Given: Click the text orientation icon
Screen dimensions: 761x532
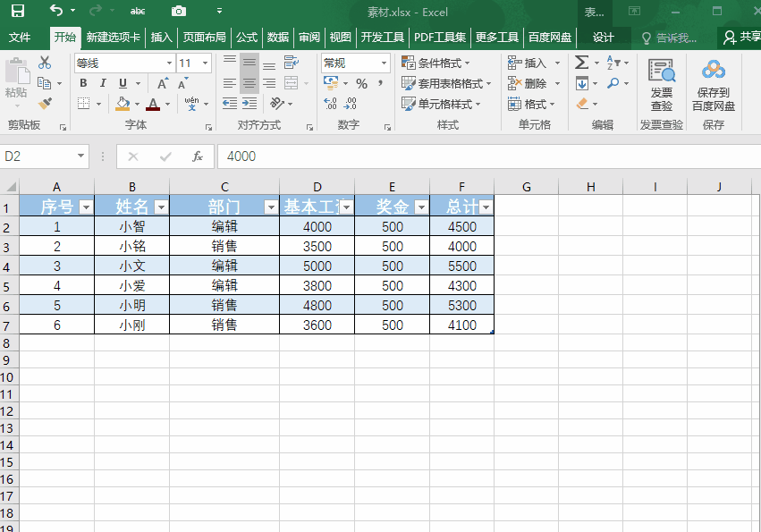Looking at the screenshot, I should [x=277, y=104].
